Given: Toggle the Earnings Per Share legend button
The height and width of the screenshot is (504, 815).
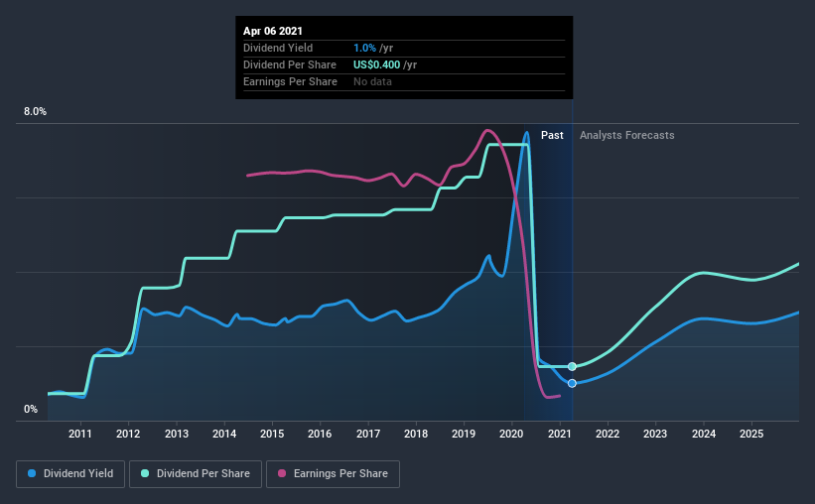Looking at the screenshot, I should pyautogui.click(x=336, y=474).
